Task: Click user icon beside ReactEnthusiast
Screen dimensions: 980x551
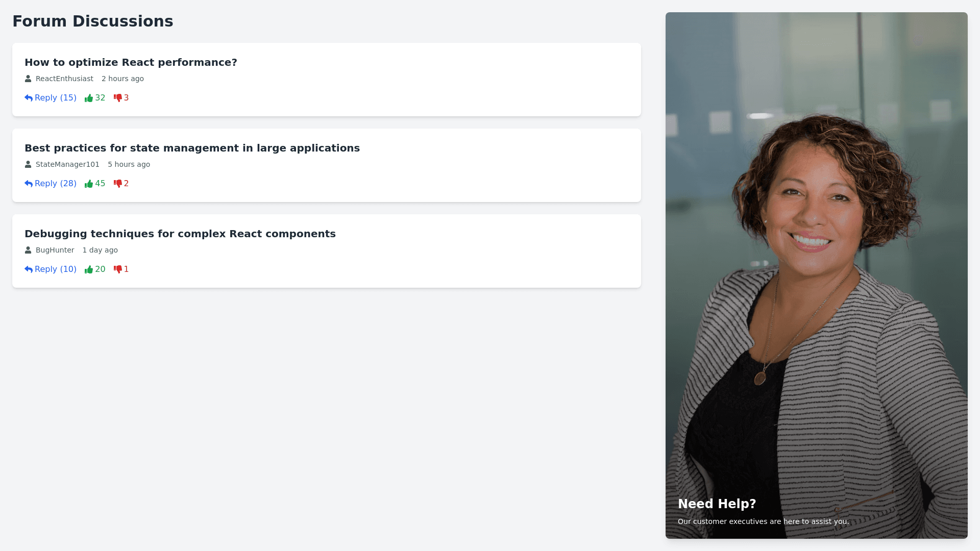Action: (28, 79)
